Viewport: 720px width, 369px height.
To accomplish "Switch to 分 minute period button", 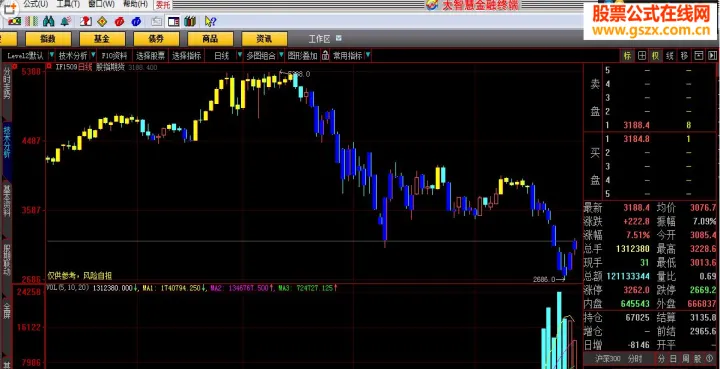I will pyautogui.click(x=661, y=358).
